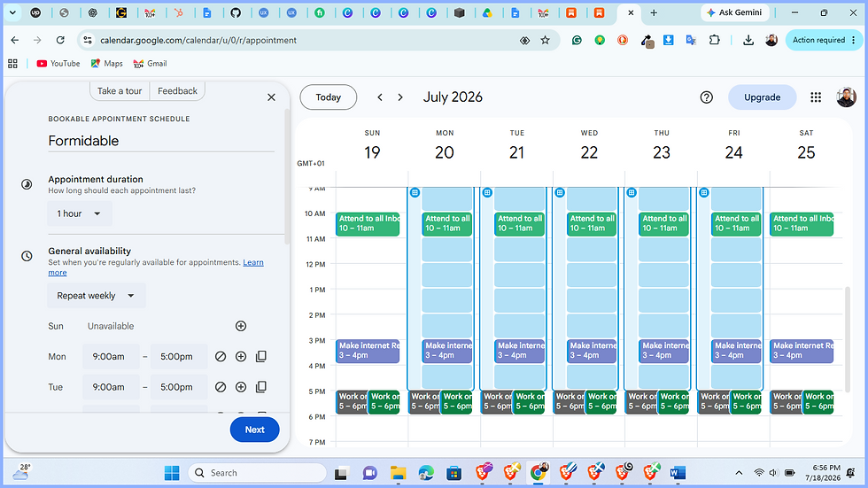The height and width of the screenshot is (488, 868).
Task: Close the bookable appointment schedule panel
Action: click(x=271, y=97)
